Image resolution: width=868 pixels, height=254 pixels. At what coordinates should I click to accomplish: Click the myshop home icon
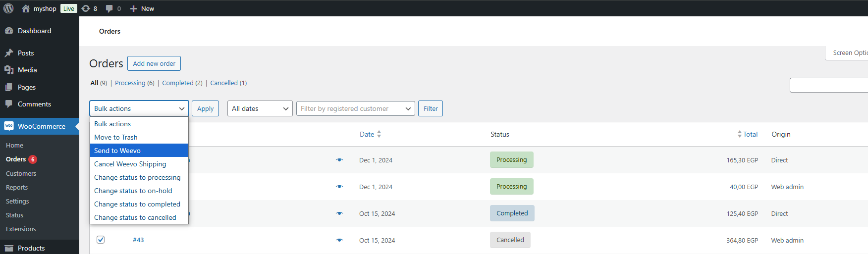point(26,8)
